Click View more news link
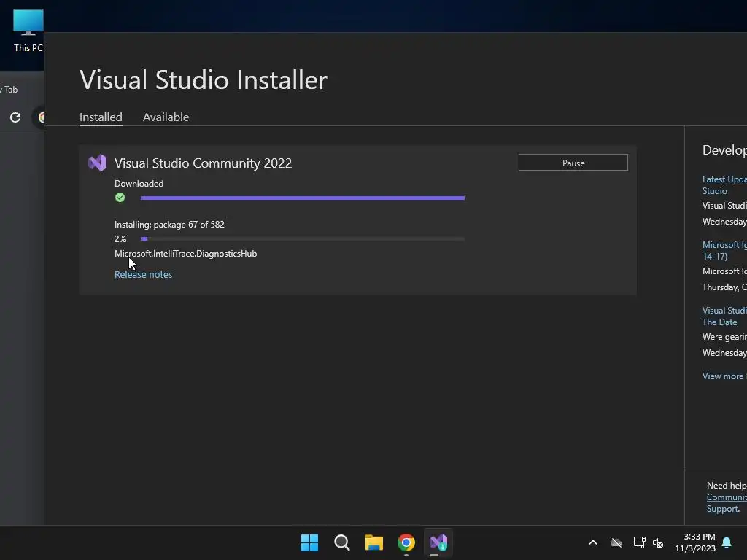The height and width of the screenshot is (560, 747). pos(724,376)
